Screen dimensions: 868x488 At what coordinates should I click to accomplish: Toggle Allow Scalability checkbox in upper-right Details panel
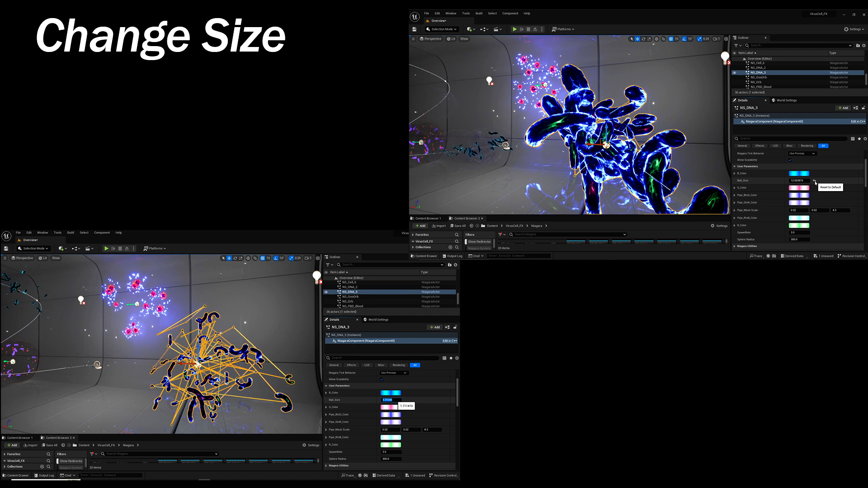[x=790, y=160]
